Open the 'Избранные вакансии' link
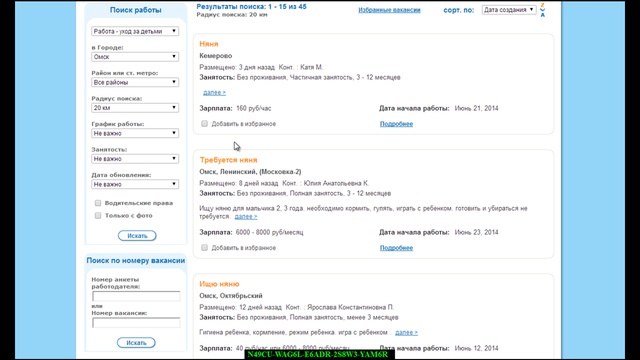Image resolution: width=640 pixels, height=360 pixels. click(389, 10)
